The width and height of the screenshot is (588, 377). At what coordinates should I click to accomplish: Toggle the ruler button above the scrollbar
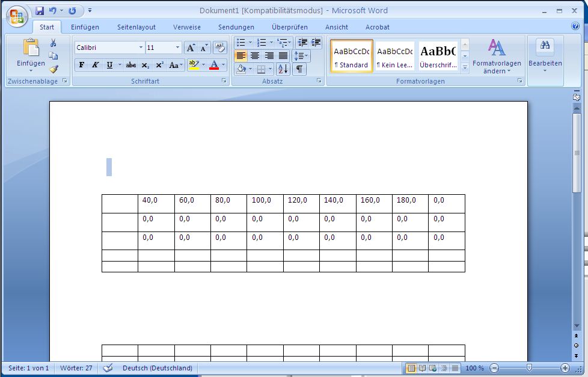[x=577, y=96]
